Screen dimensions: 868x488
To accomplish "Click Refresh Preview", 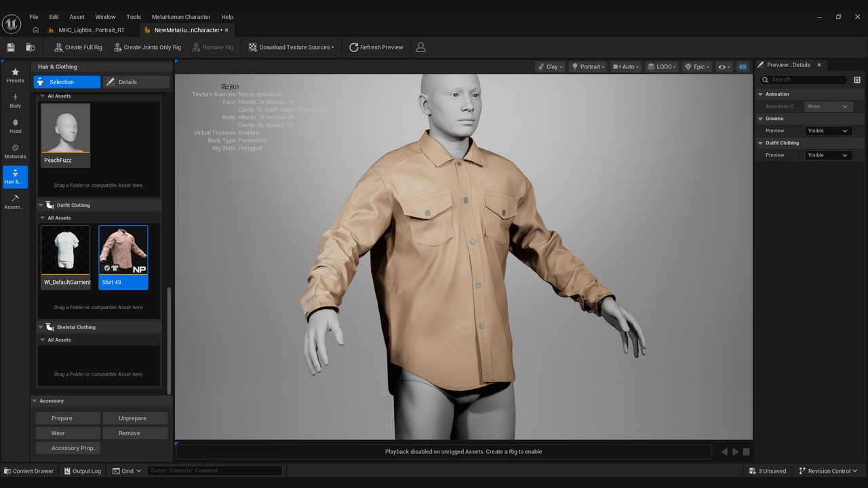I will pyautogui.click(x=376, y=47).
